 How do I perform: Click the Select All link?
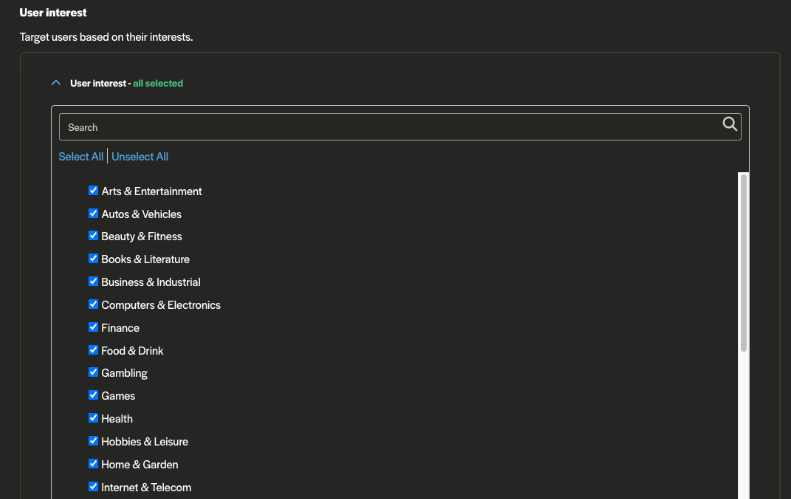pos(81,157)
